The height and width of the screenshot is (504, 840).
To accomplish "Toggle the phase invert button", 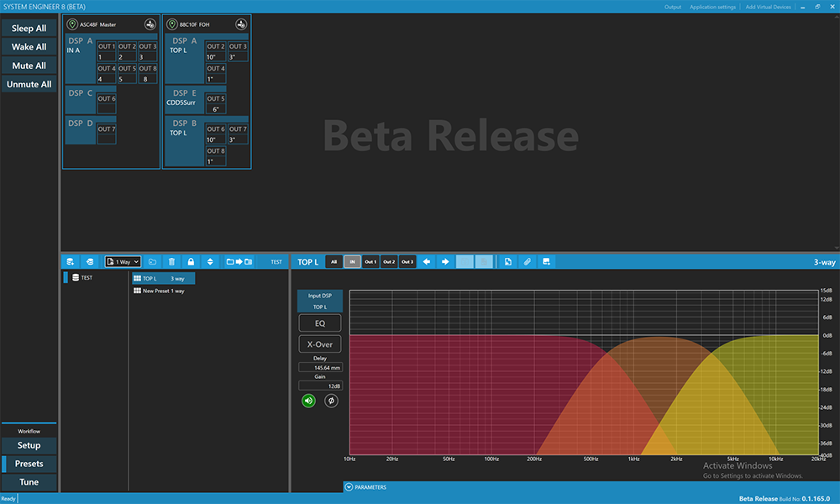I will coord(331,401).
